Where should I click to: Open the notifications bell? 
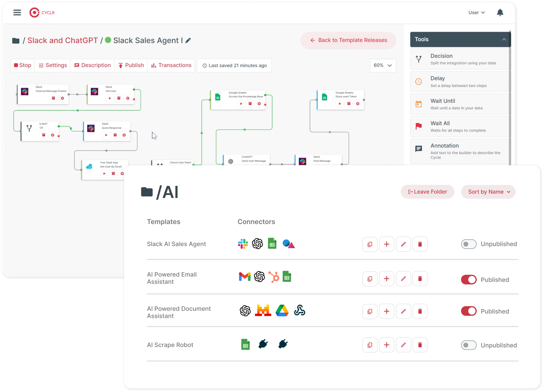coord(500,12)
